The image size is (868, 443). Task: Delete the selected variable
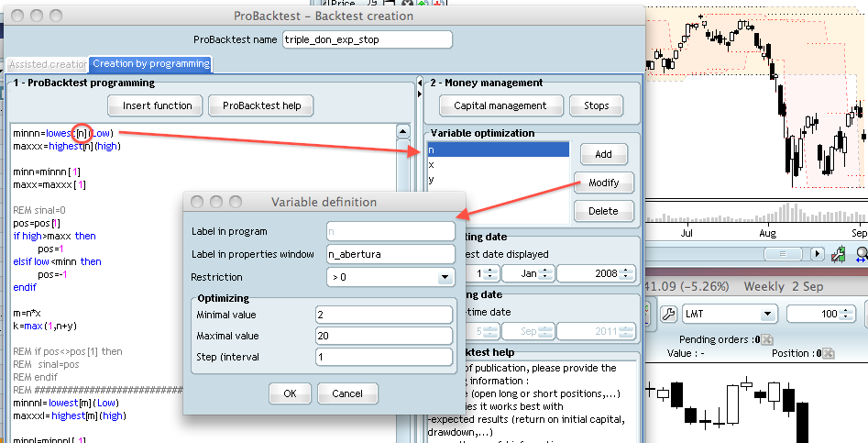(x=603, y=211)
